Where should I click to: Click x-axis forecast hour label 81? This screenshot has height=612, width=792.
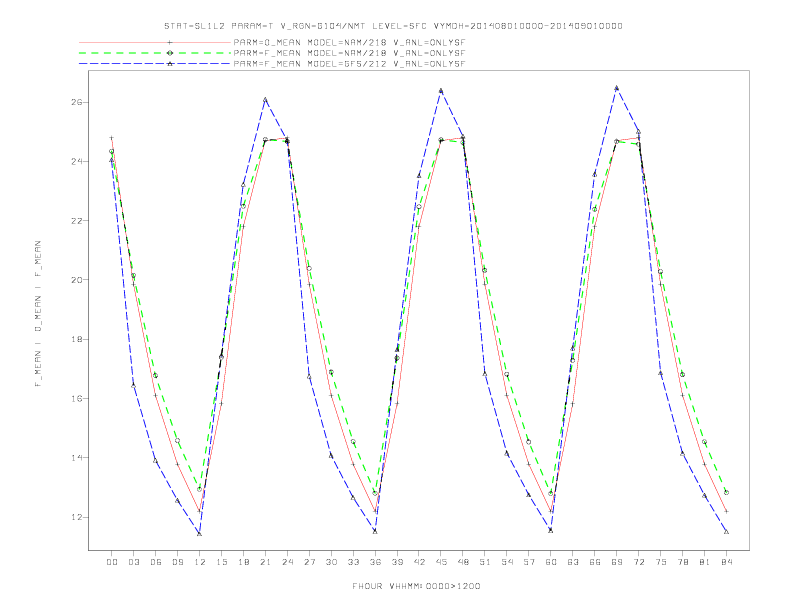click(x=705, y=562)
